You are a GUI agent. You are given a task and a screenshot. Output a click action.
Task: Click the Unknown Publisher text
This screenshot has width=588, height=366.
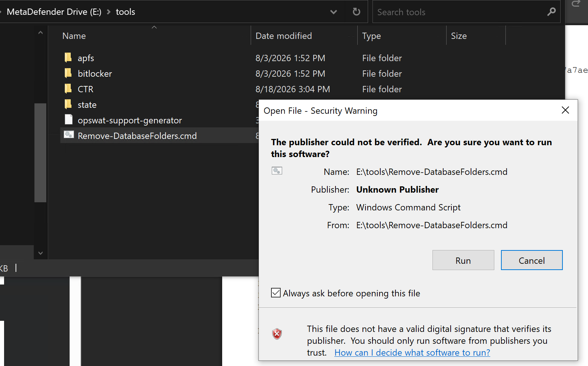coord(397,190)
